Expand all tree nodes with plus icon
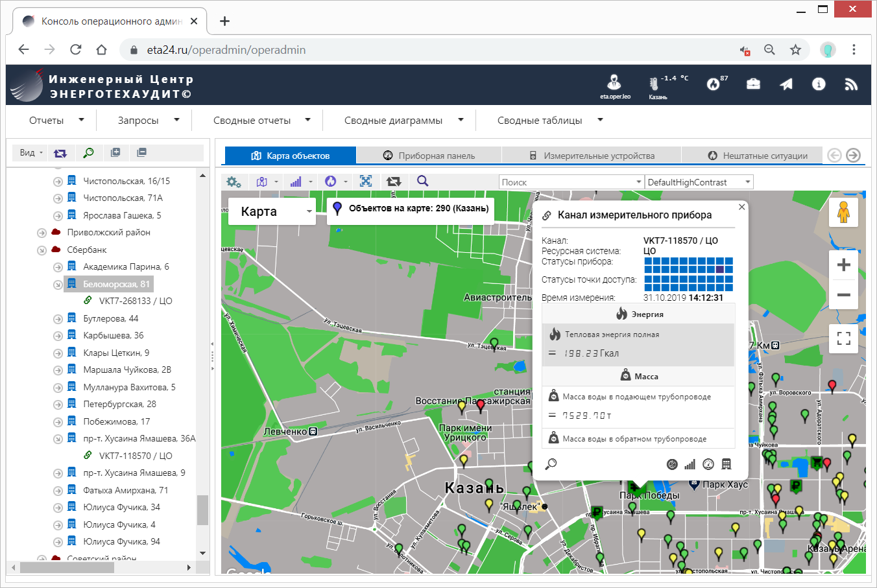 click(x=115, y=152)
